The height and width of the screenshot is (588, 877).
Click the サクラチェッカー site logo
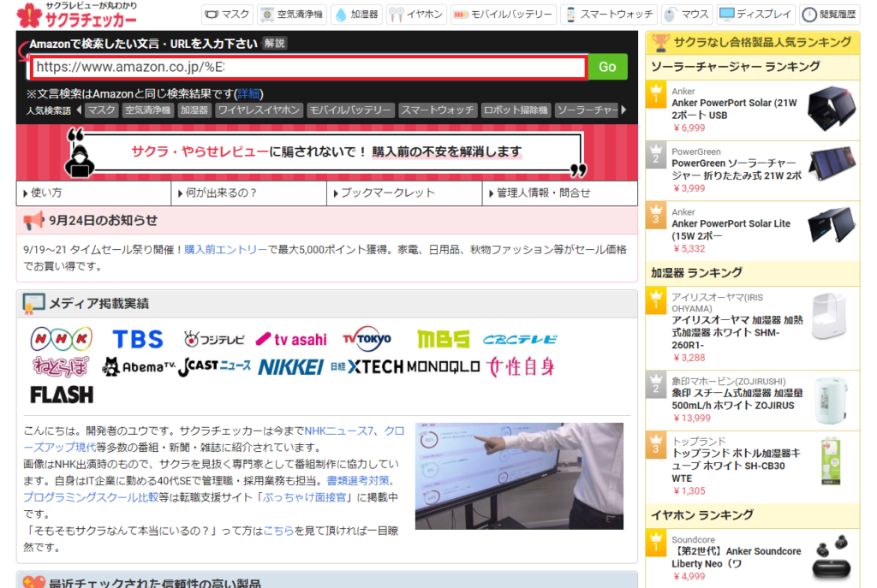76,15
